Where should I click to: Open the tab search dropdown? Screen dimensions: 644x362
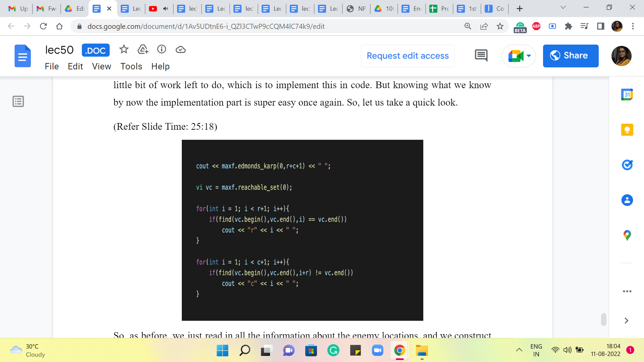[563, 8]
